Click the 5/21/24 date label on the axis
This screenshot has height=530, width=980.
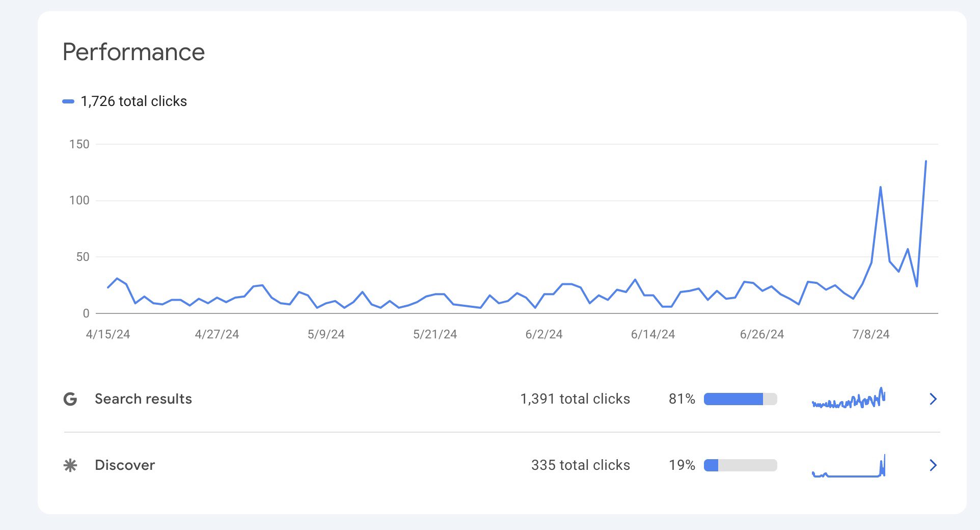[435, 334]
